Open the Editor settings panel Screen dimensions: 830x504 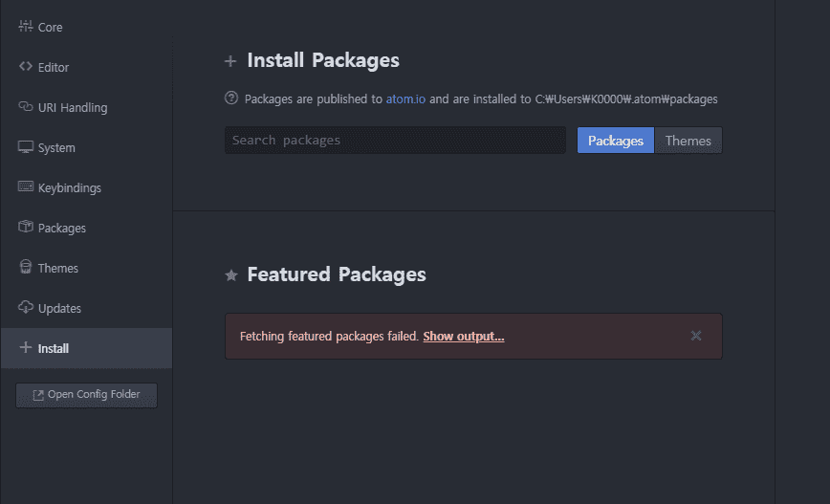coord(54,67)
